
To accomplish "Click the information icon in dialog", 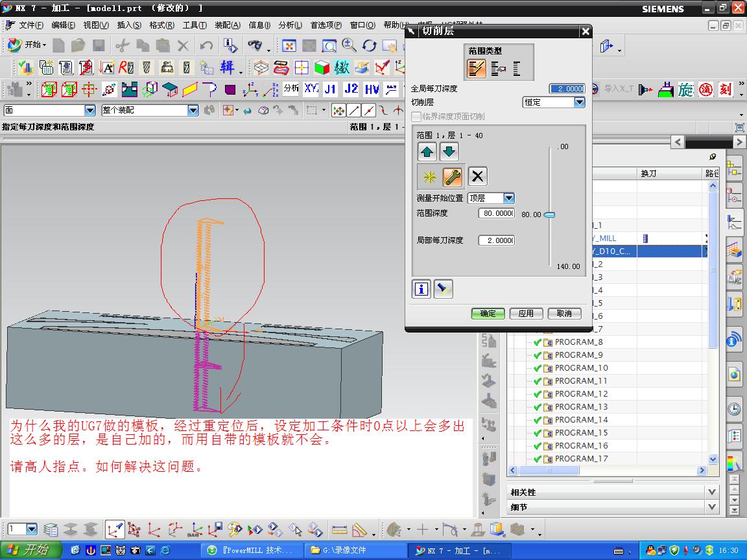I will (421, 289).
